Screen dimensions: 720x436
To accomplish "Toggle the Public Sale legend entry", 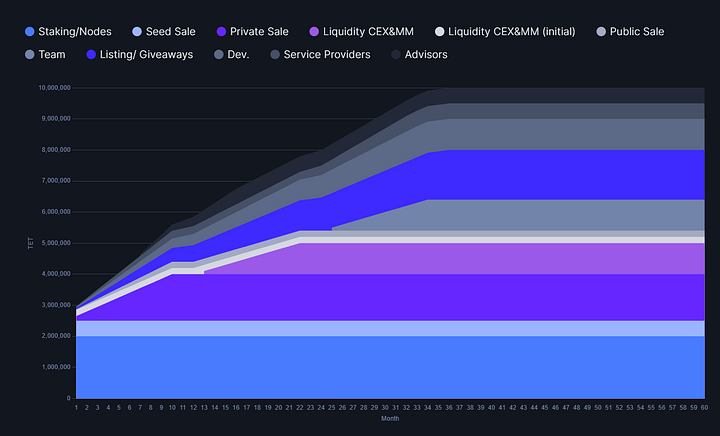I will (x=630, y=32).
